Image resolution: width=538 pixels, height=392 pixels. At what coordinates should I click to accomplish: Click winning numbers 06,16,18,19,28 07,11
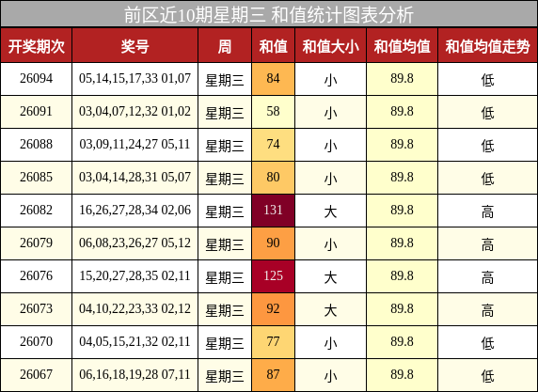click(x=134, y=375)
